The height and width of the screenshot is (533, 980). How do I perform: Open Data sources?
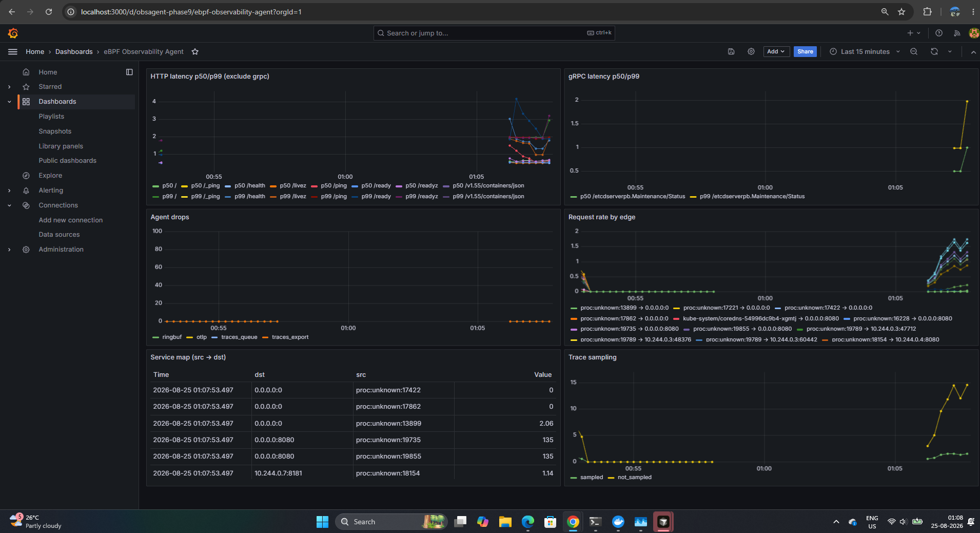point(59,235)
